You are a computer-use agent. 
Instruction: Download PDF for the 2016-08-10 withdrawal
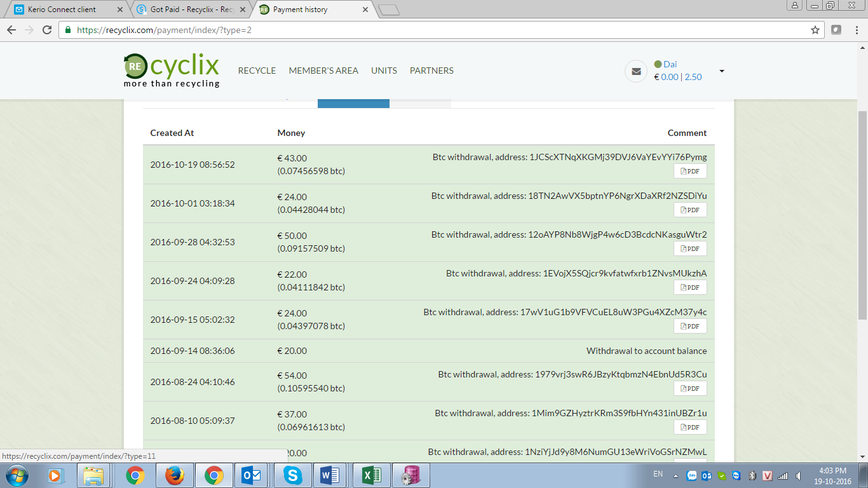690,427
